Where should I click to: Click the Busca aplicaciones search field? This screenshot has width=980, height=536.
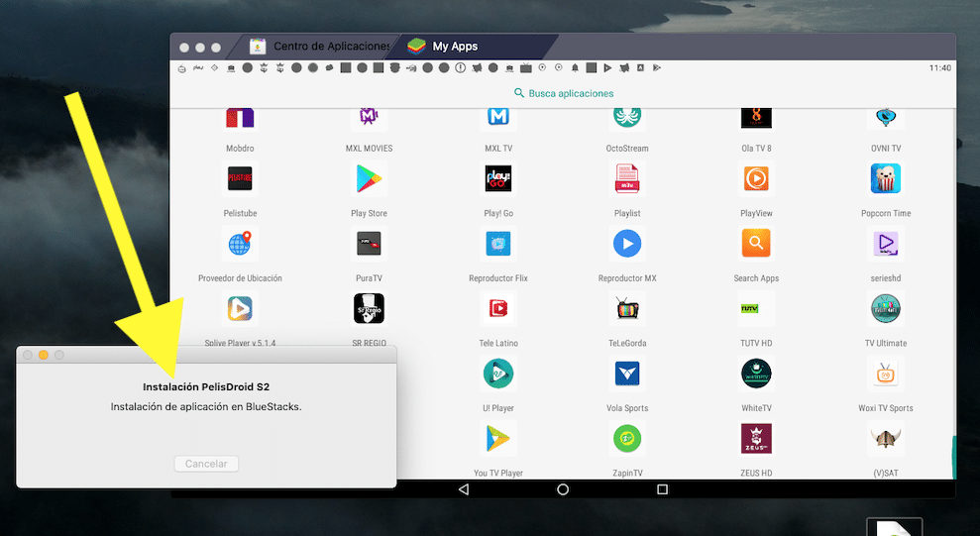(x=563, y=93)
